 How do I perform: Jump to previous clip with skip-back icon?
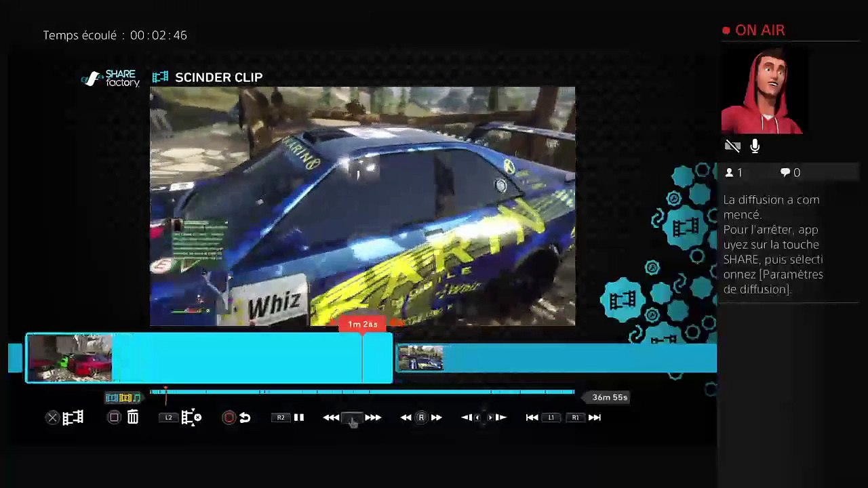[532, 418]
